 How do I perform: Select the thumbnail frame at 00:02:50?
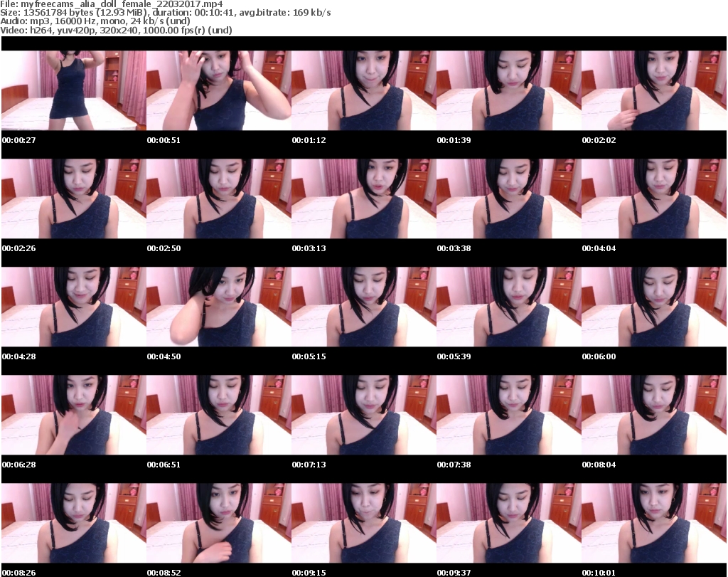(219, 198)
